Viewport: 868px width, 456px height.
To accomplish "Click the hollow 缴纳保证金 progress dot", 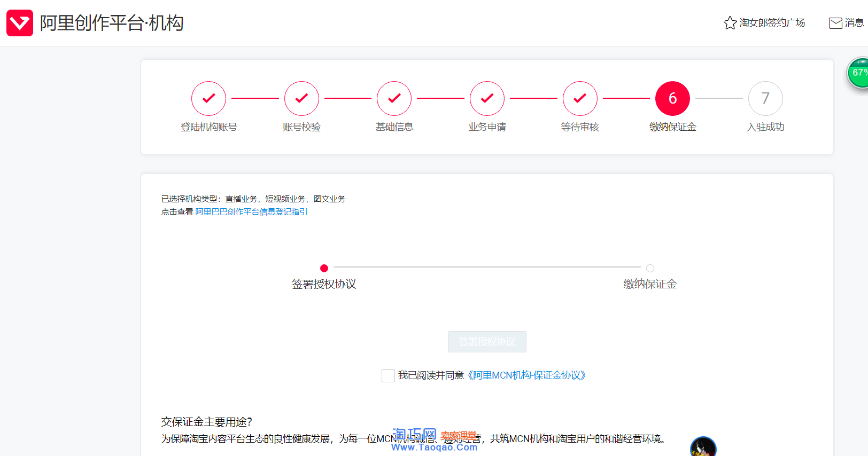I will tap(650, 268).
